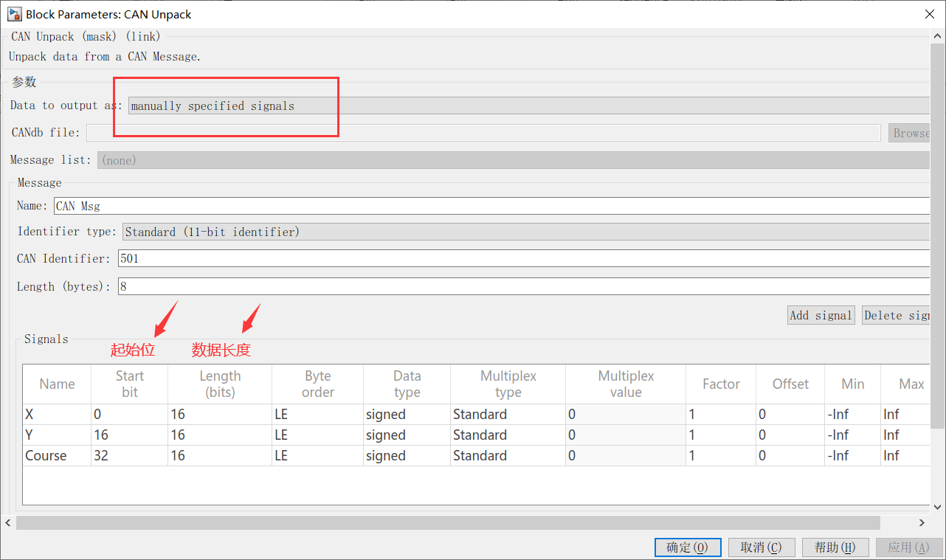Click the Add signal button
Image resolution: width=946 pixels, height=560 pixels.
821,314
